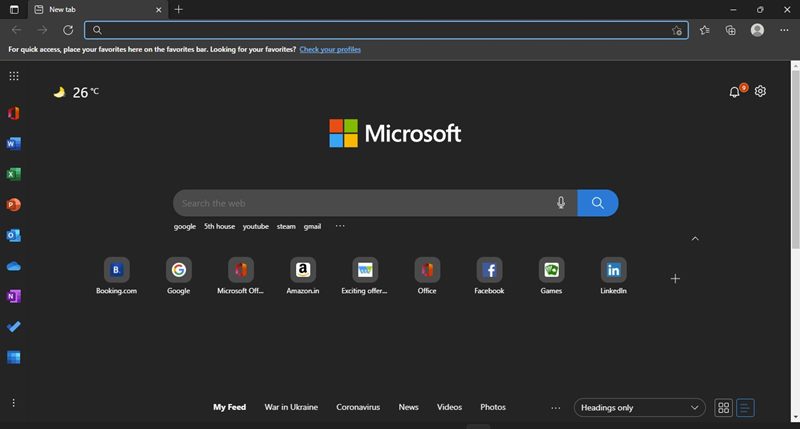
Task: Open Headings only layout dropdown
Action: click(x=639, y=408)
